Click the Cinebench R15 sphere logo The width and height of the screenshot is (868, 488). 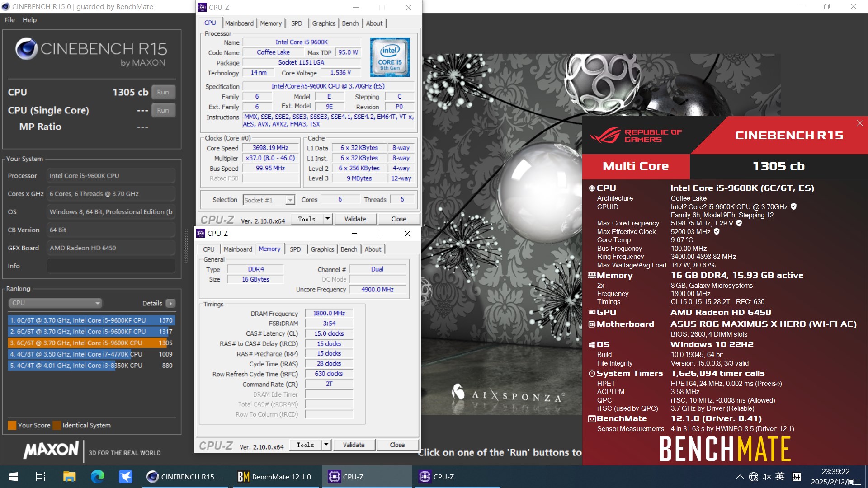pos(26,49)
